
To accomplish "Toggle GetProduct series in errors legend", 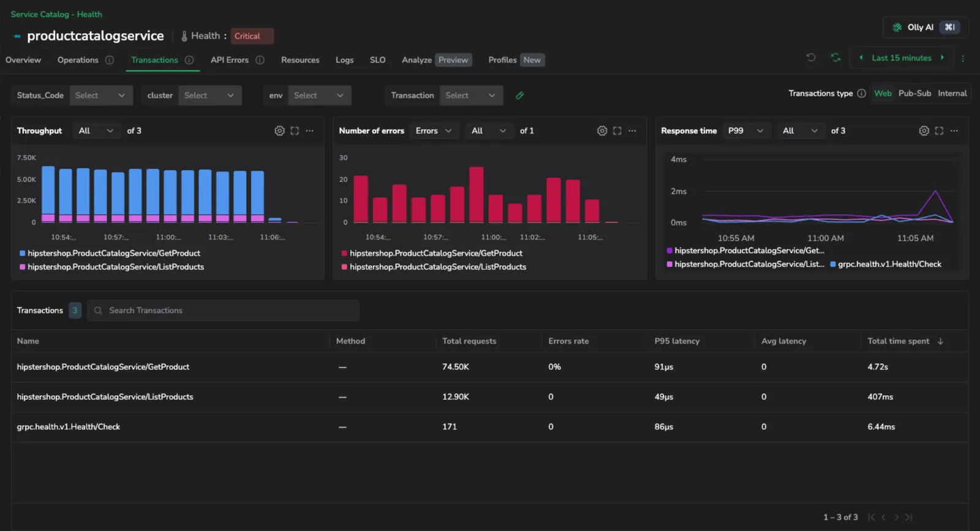I will (432, 254).
